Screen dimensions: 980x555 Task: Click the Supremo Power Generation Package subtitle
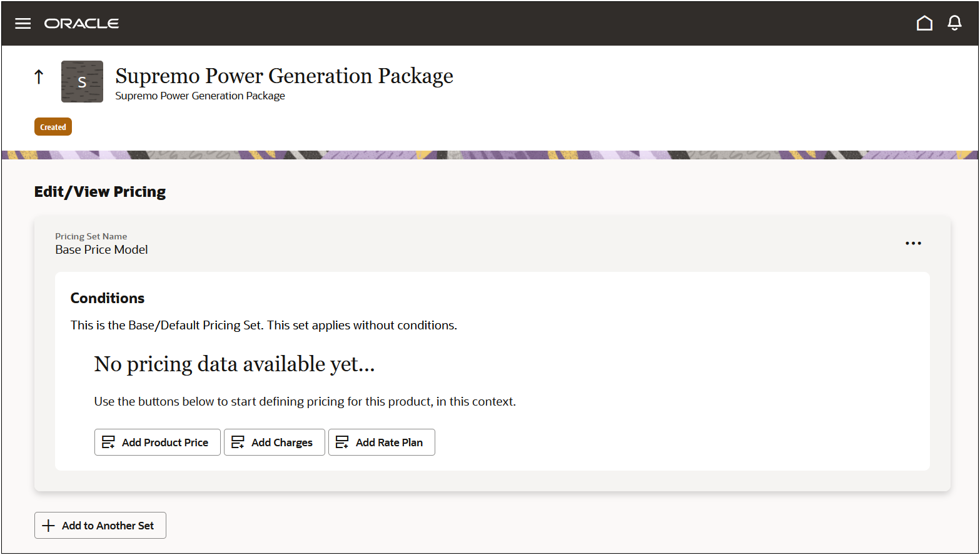point(200,96)
